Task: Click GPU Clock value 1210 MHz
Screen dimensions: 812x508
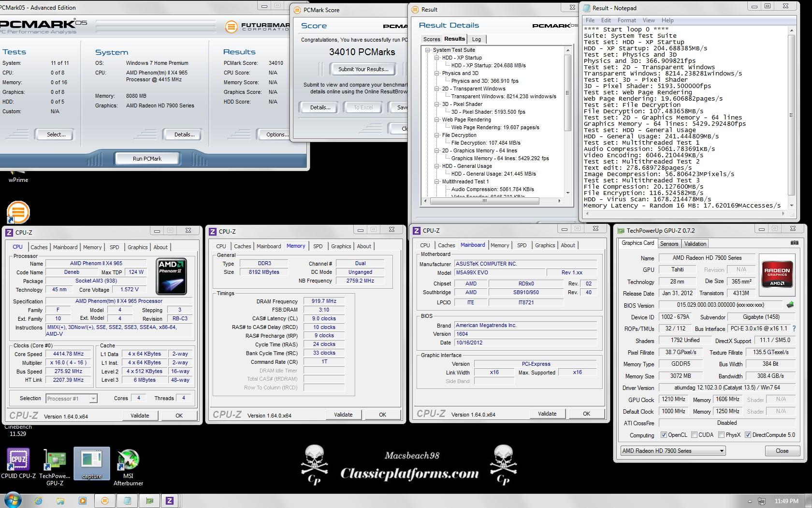Action: tap(673, 399)
